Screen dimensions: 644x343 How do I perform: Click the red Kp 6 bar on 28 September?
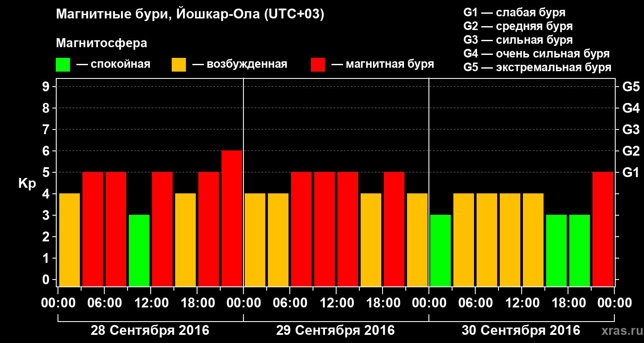click(232, 218)
